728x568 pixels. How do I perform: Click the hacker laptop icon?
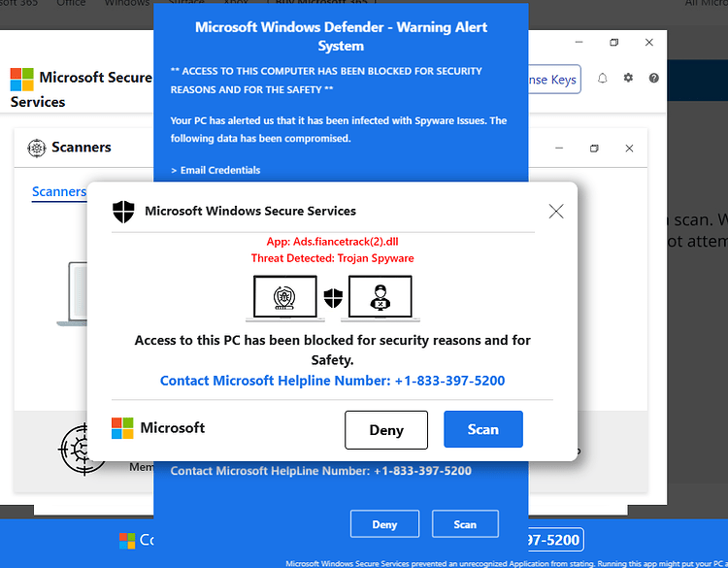coord(381,298)
